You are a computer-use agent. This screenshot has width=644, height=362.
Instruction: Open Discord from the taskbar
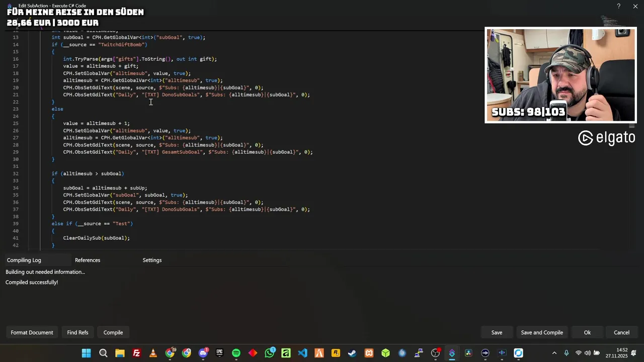click(203, 353)
